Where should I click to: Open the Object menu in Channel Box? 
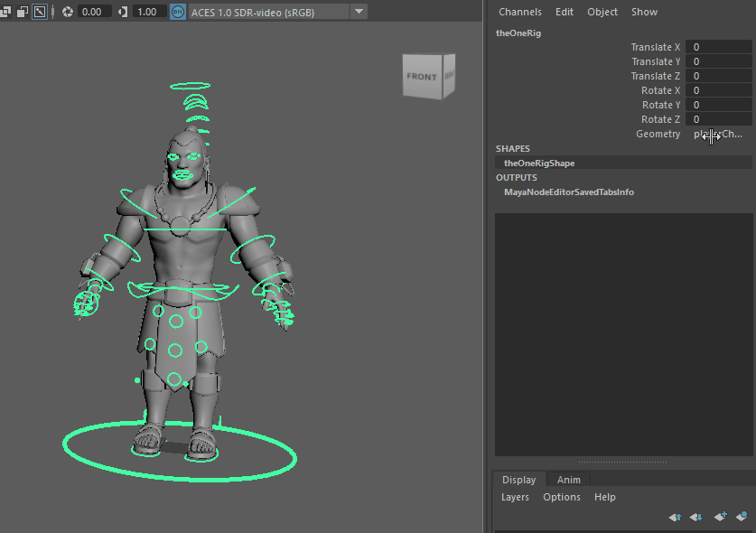click(x=602, y=12)
